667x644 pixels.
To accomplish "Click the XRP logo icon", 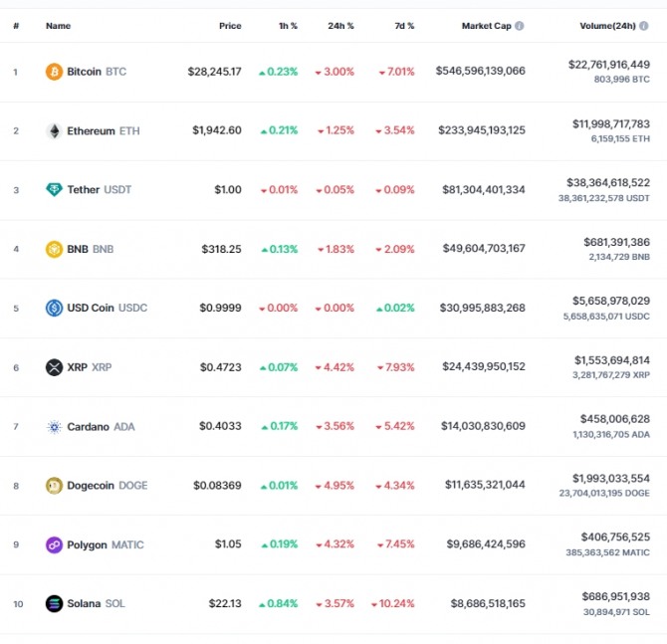I will pos(54,367).
